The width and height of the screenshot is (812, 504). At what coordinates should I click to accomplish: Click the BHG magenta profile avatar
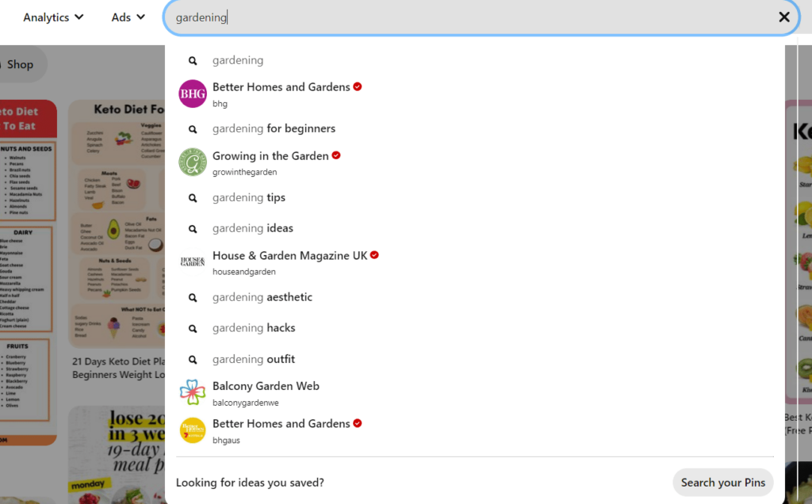(192, 94)
